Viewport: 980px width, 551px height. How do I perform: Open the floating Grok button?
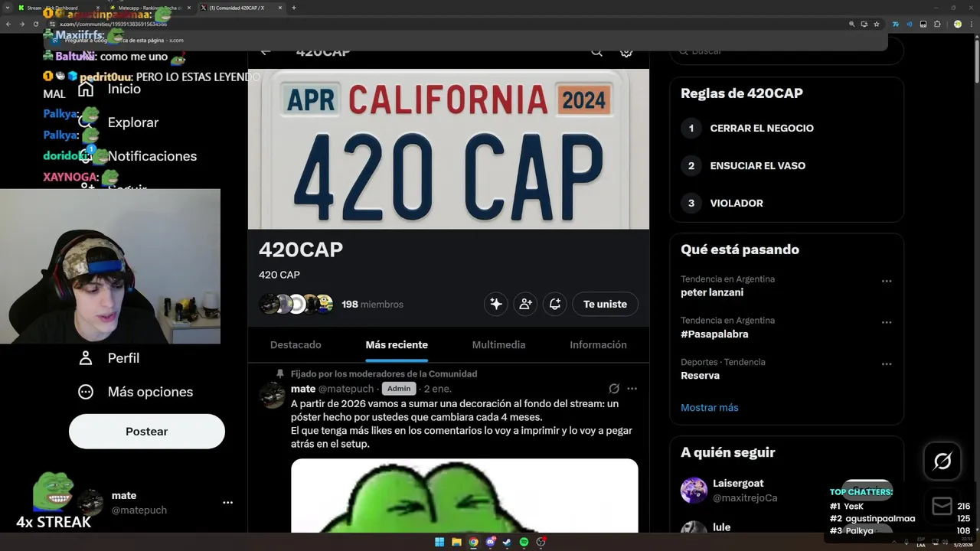coord(942,461)
